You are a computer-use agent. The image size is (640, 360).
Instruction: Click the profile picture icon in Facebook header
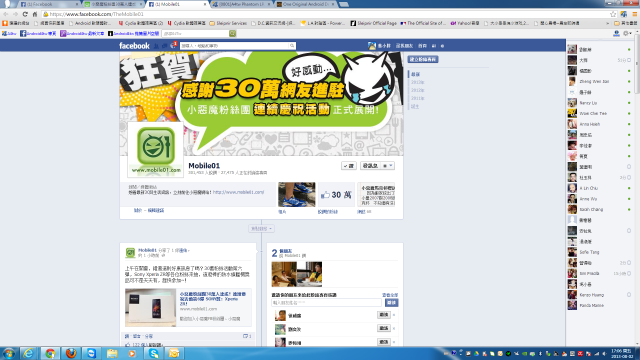click(x=371, y=46)
